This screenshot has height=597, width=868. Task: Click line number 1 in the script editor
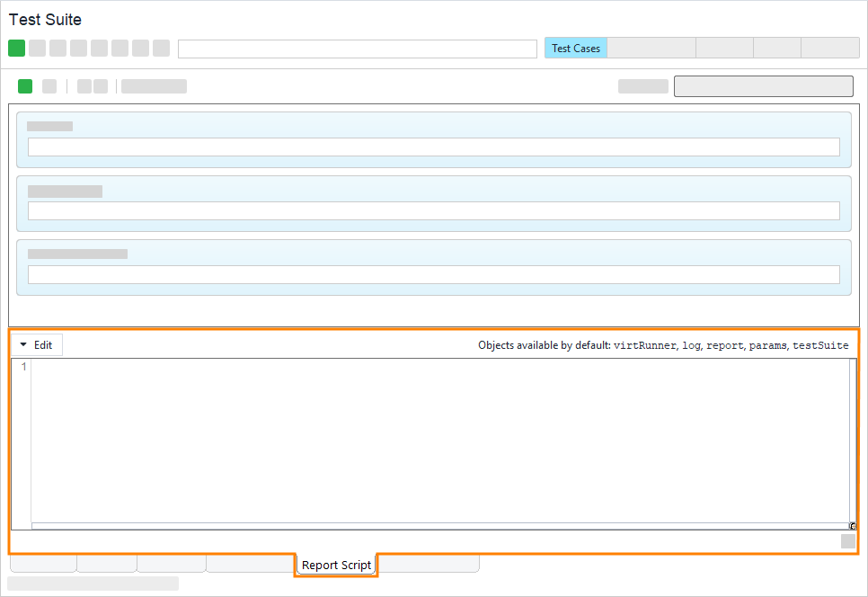(x=23, y=366)
